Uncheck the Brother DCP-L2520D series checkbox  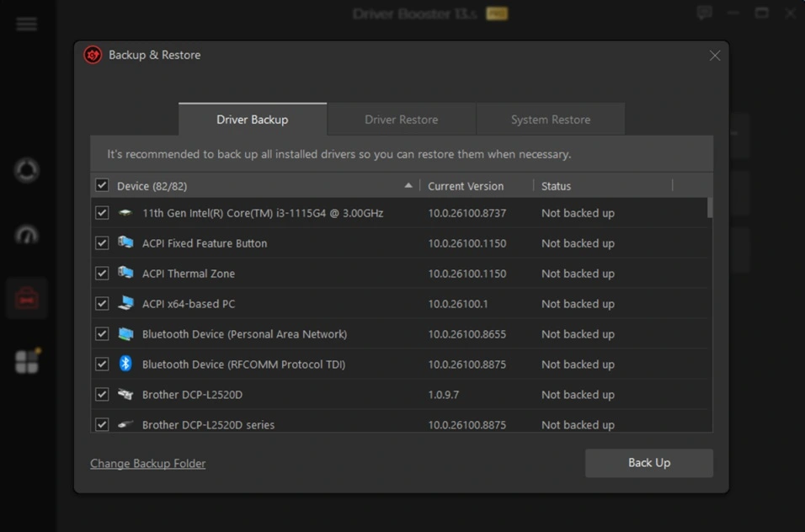pos(102,424)
